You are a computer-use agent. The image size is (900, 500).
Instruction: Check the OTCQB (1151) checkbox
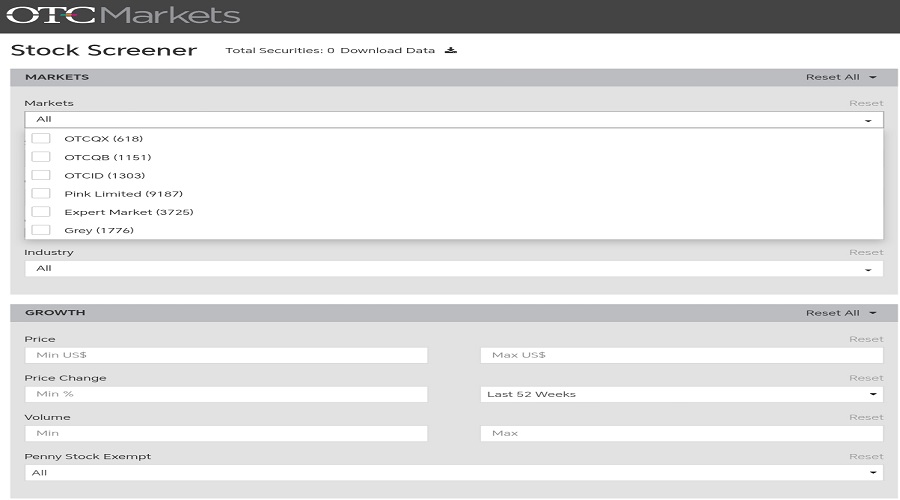click(x=41, y=157)
